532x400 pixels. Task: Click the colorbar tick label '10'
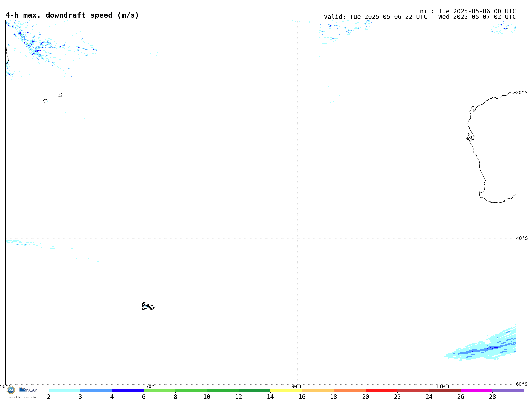(207, 397)
